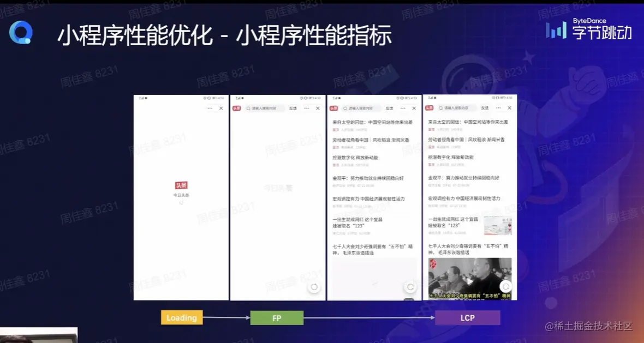This screenshot has height=343, width=644.
Task: Open the three-dots menu in the blank FP phone screen
Action: [306, 109]
